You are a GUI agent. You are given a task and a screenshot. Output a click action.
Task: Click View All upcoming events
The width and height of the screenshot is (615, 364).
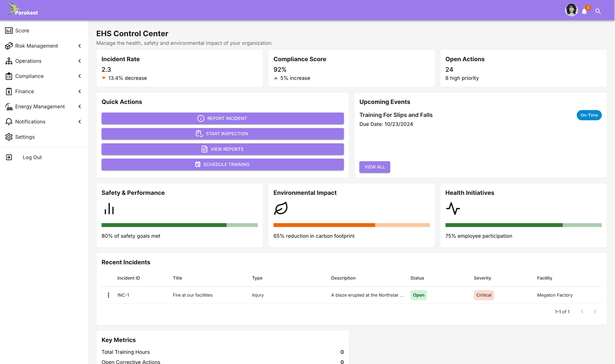[x=375, y=167]
